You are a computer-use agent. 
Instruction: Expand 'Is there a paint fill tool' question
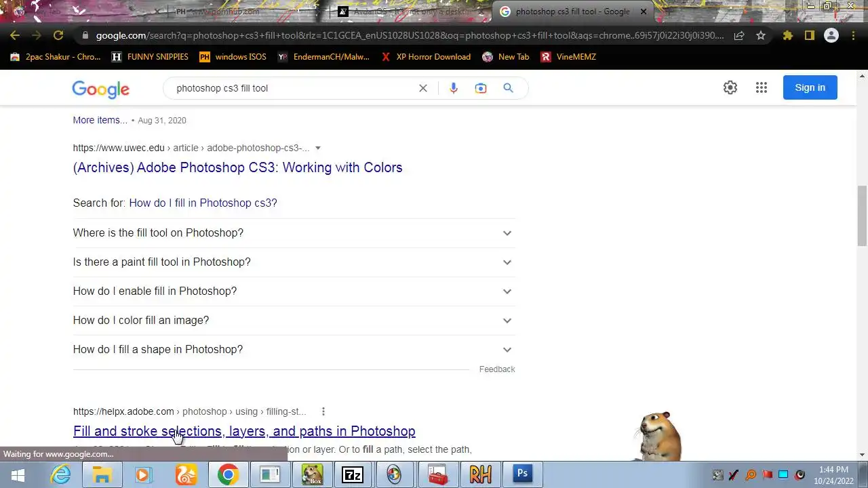click(x=294, y=262)
